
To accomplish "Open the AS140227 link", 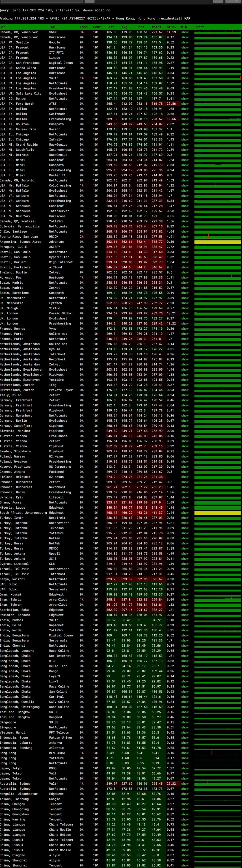I will [78, 19].
